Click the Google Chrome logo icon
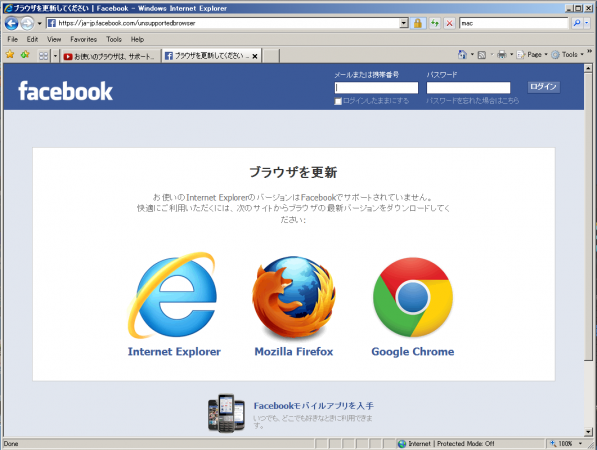Viewport: 597px width, 450px height. (x=413, y=297)
